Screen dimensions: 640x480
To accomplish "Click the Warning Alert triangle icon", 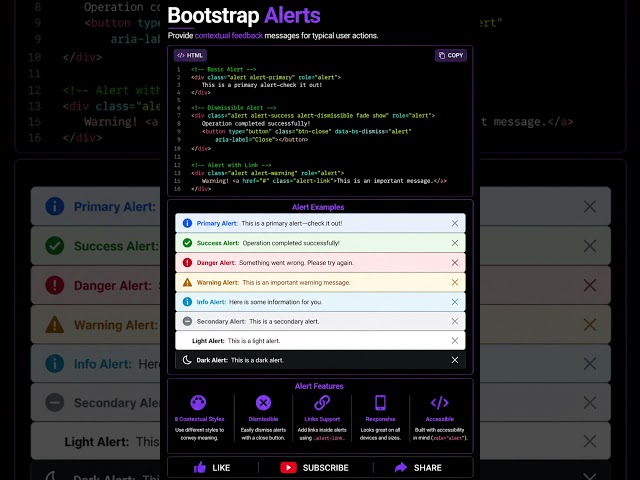I will click(187, 282).
